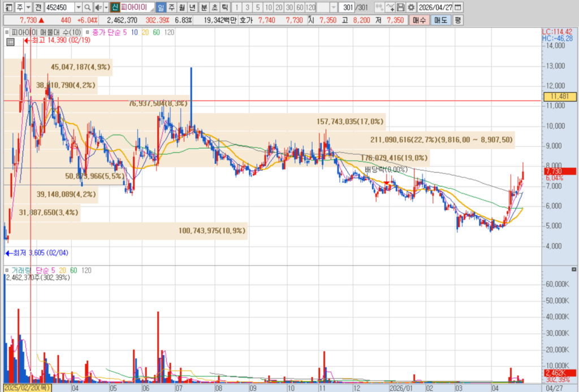Open the grid table icon under legend
Image resolution: width=579 pixels, height=392 pixels.
coord(10,42)
